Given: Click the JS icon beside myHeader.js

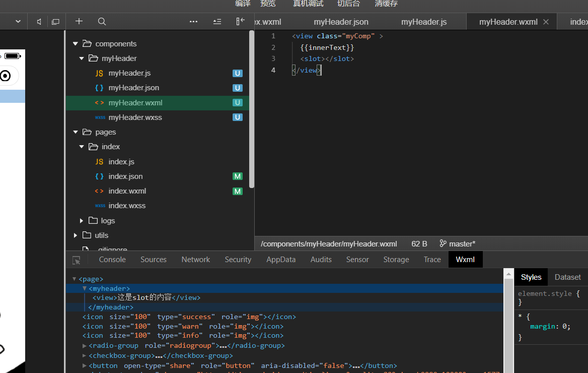Looking at the screenshot, I should tap(99, 73).
